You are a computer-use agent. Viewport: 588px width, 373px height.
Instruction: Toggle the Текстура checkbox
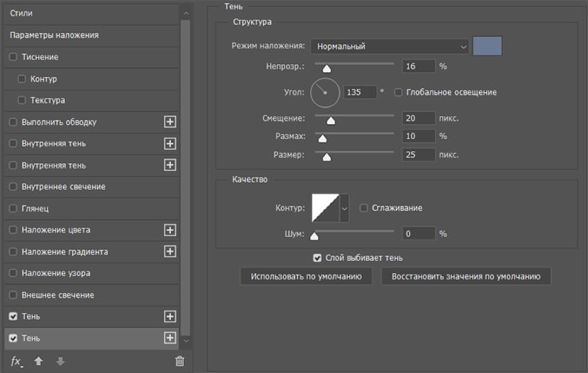[x=22, y=100]
